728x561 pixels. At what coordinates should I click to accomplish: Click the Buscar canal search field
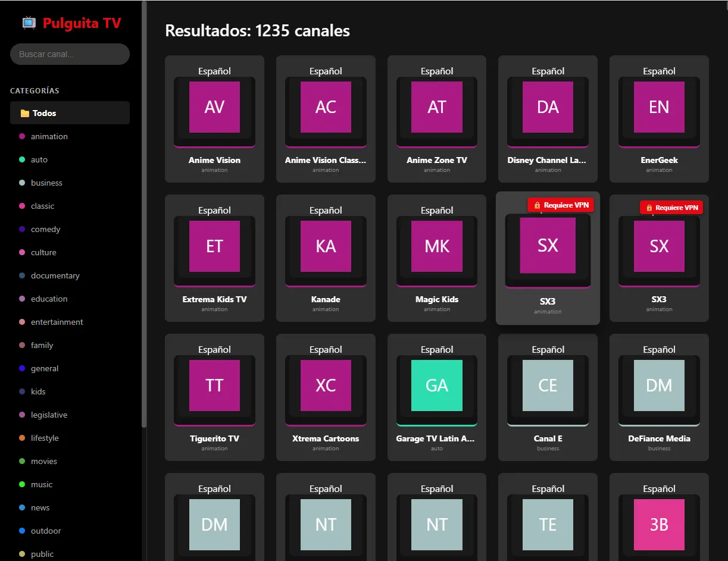[x=70, y=54]
